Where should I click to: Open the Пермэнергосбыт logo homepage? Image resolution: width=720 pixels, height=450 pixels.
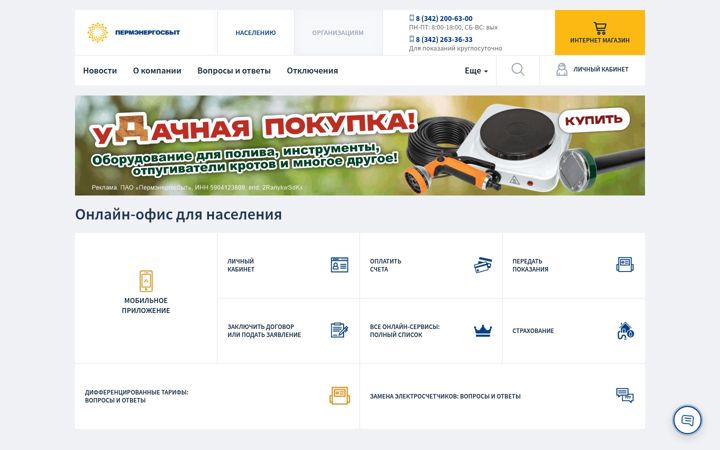point(134,33)
